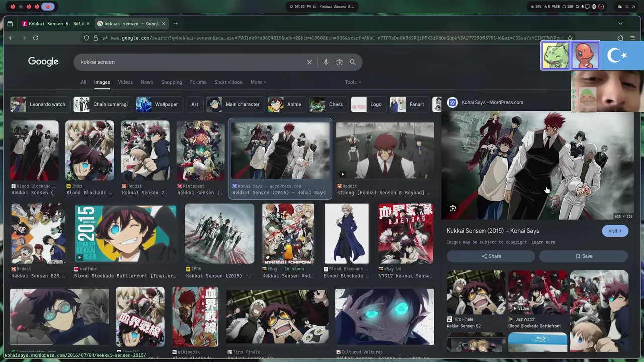The height and width of the screenshot is (362, 644).
Task: Click Kekkai Sensen (2015) – Kohai Says title
Action: pos(493,231)
